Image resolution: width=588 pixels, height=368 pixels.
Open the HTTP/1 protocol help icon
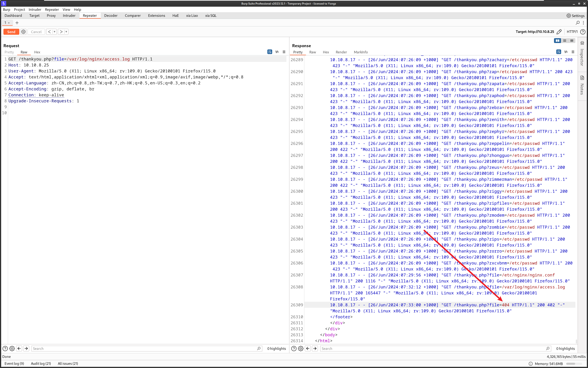pos(583,32)
